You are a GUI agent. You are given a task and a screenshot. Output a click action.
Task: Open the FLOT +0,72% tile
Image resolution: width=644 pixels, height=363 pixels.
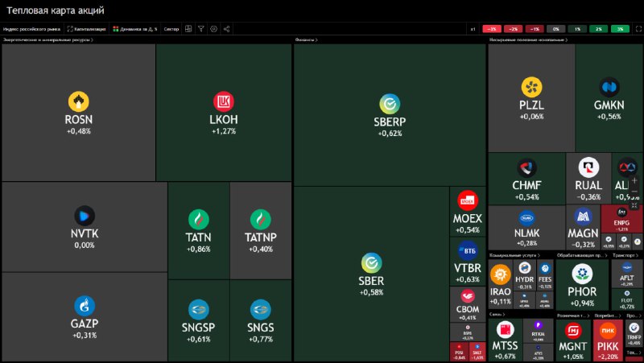[x=627, y=299]
